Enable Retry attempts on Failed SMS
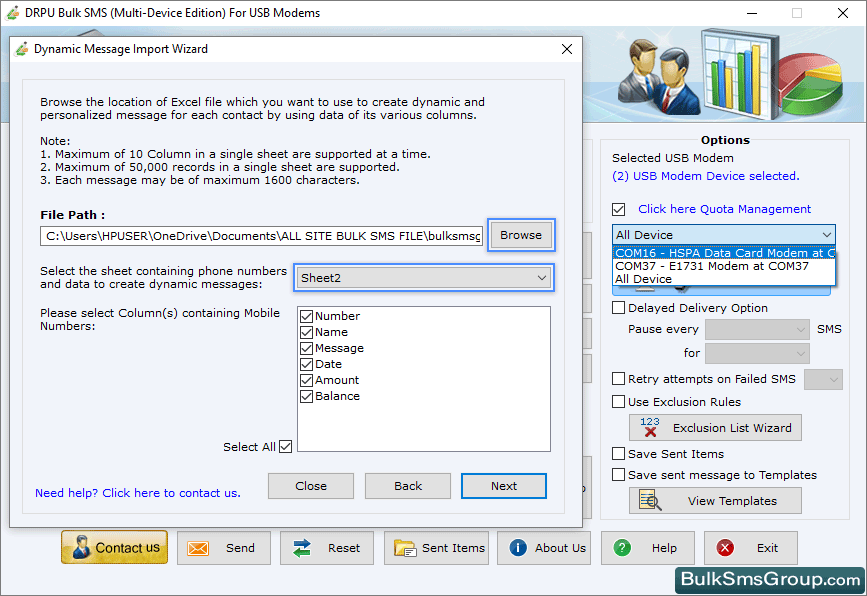 pyautogui.click(x=619, y=379)
